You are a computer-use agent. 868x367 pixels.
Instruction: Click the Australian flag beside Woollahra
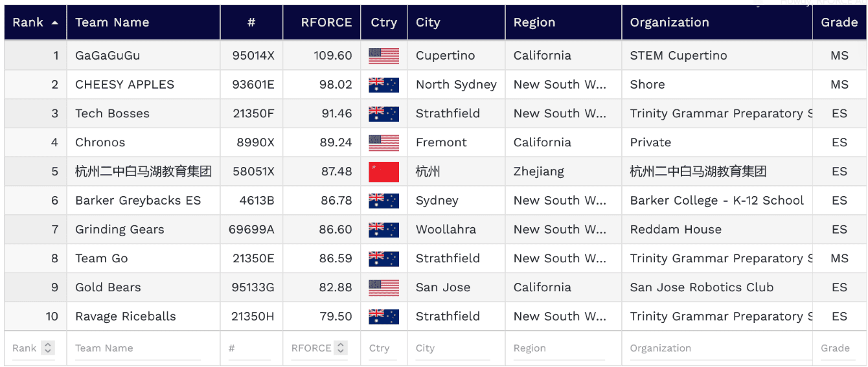(x=383, y=230)
